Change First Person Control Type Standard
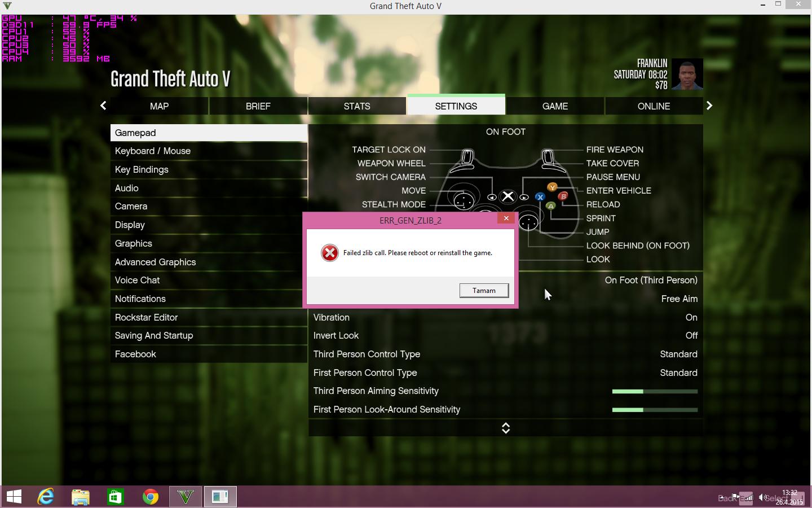Viewport: 812px width, 508px height. pyautogui.click(x=505, y=373)
